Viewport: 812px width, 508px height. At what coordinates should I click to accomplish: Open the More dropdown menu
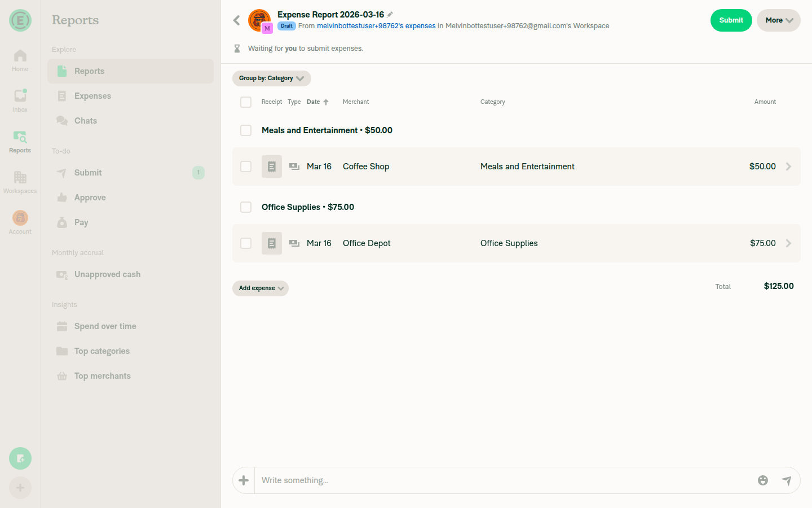(x=778, y=20)
